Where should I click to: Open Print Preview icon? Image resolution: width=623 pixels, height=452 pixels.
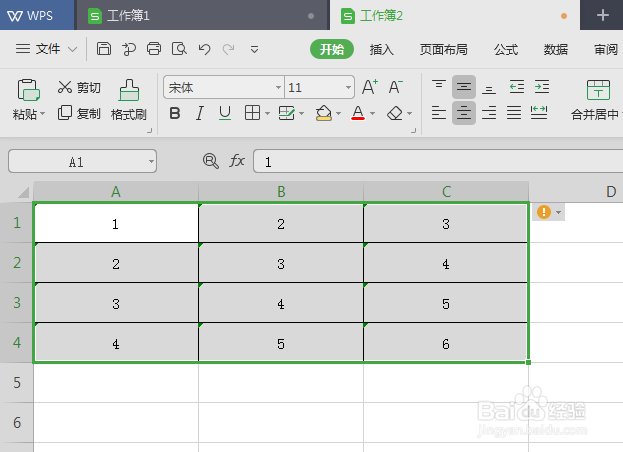pos(179,49)
